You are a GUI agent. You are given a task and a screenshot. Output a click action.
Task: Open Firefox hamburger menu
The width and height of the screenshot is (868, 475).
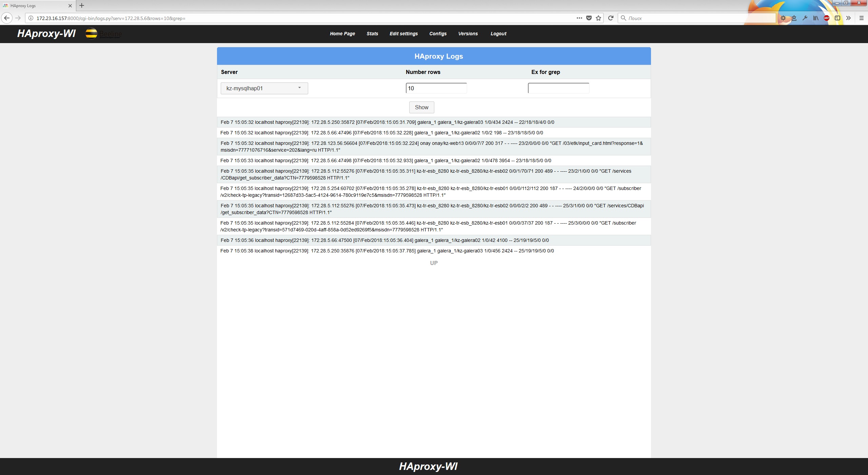point(861,18)
